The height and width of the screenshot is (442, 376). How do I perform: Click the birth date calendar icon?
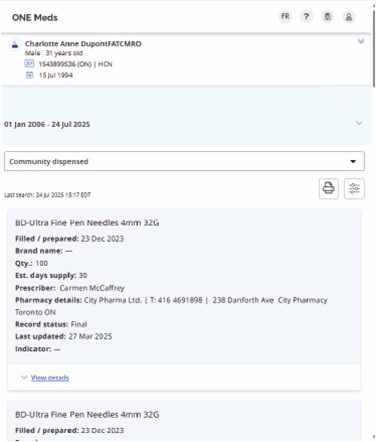point(29,75)
